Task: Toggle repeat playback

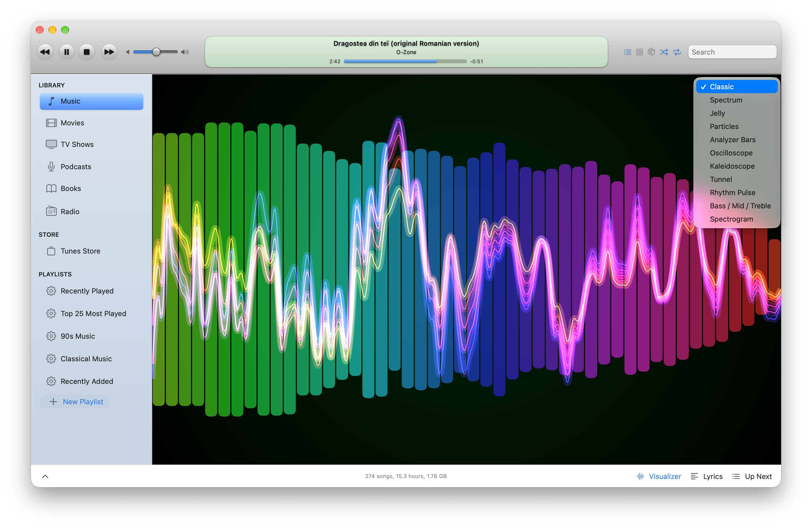Action: tap(677, 52)
